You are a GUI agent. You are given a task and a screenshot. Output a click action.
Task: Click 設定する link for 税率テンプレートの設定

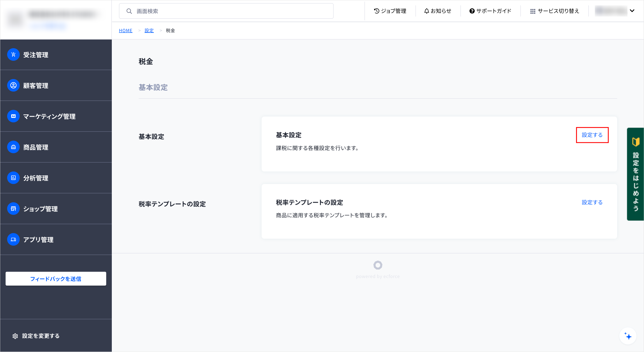point(592,202)
